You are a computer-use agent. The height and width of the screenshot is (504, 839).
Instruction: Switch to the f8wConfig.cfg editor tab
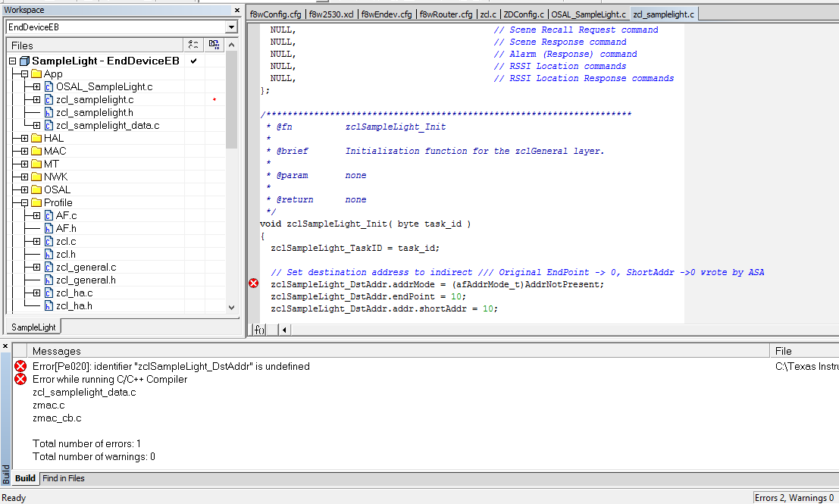[x=276, y=14]
